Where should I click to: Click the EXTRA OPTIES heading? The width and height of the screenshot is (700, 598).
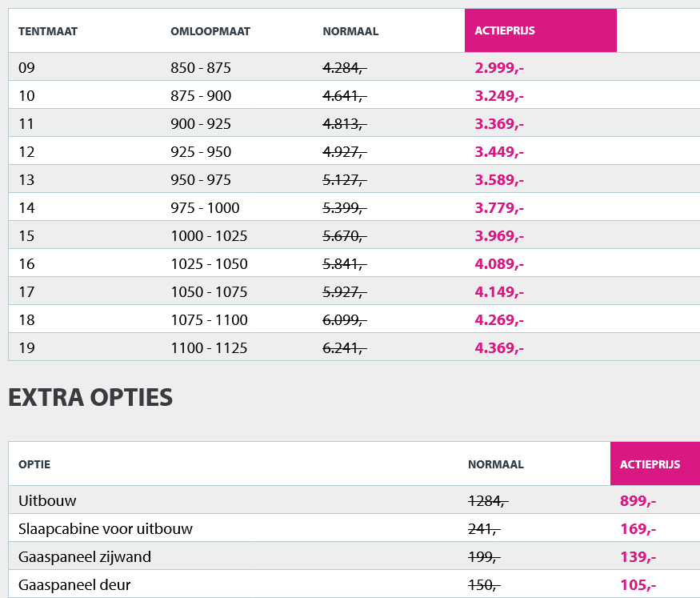click(90, 398)
